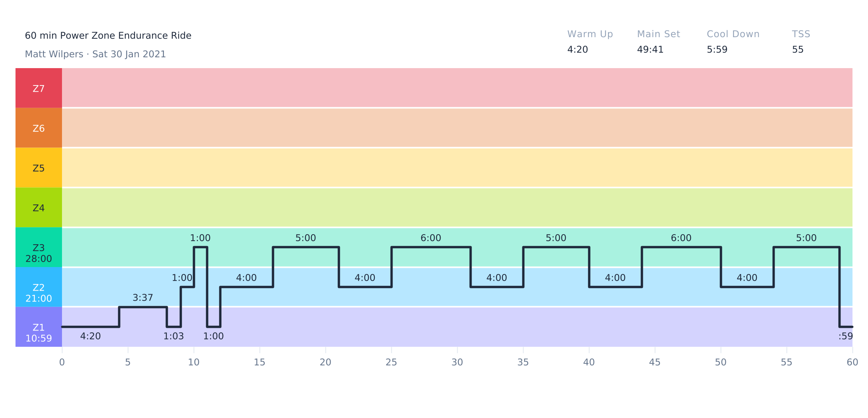Click the red Z7 zone swatch
The height and width of the screenshot is (418, 868).
[38, 88]
